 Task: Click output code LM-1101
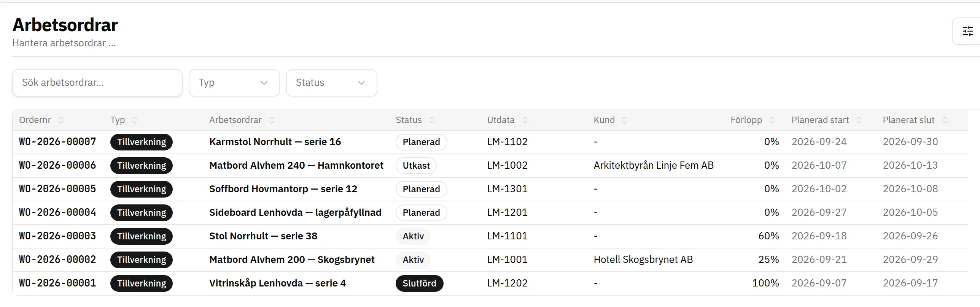pos(508,236)
